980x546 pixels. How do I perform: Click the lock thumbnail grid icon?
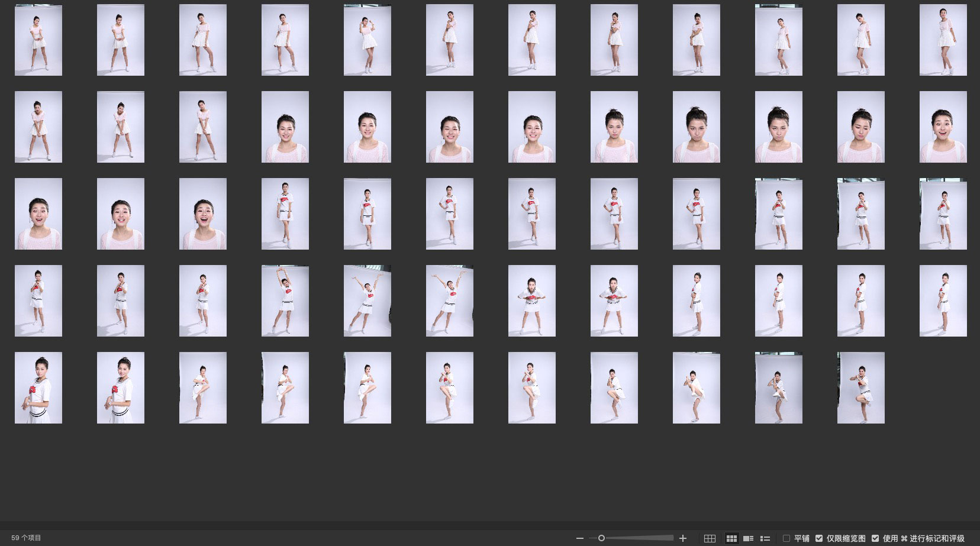710,538
